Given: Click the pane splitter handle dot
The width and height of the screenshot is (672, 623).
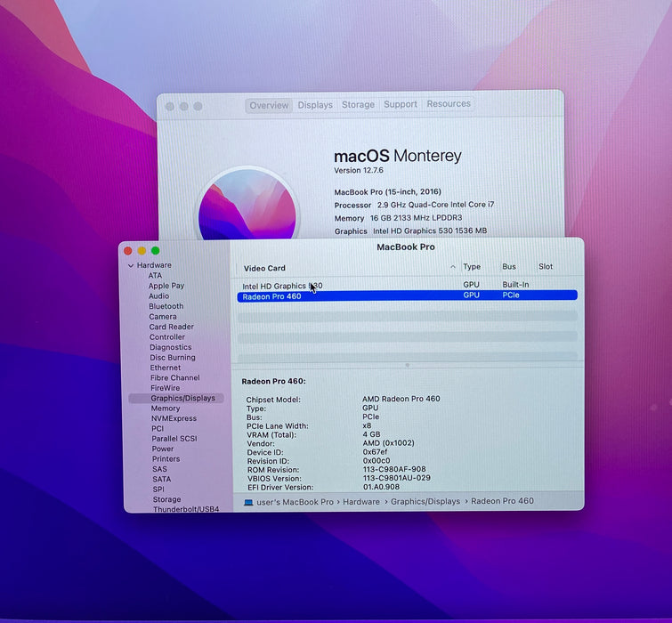Looking at the screenshot, I should tap(407, 366).
